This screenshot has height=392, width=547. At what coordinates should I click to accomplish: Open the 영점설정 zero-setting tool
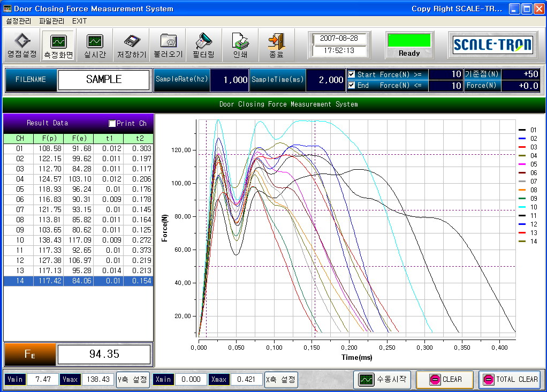[x=21, y=46]
